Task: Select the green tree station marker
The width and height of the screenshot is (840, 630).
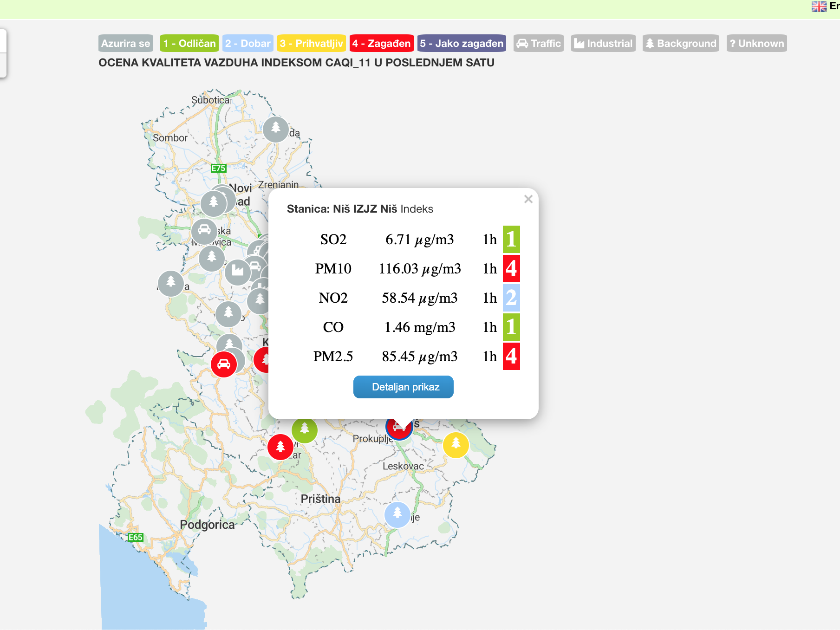Action: pos(305,430)
